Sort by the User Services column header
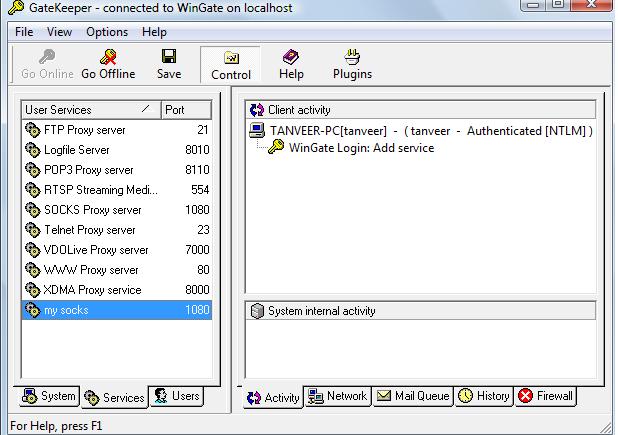Screen dimensions: 618x435 [91, 110]
